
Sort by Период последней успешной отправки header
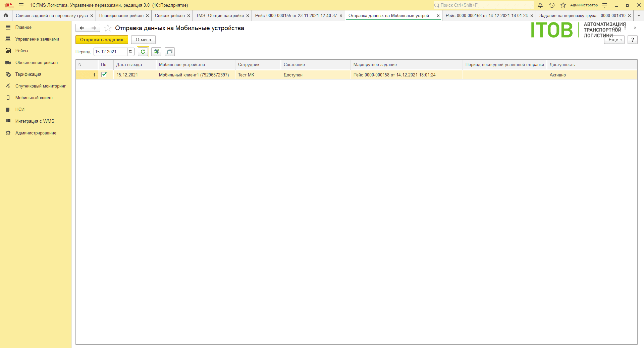504,65
